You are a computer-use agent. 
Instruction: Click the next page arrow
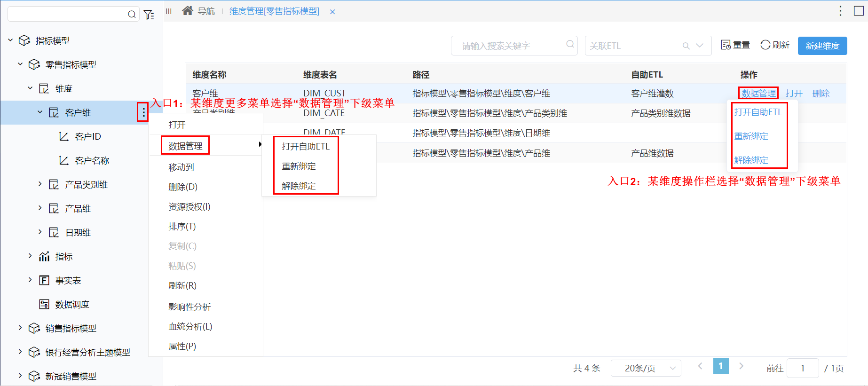(x=742, y=366)
